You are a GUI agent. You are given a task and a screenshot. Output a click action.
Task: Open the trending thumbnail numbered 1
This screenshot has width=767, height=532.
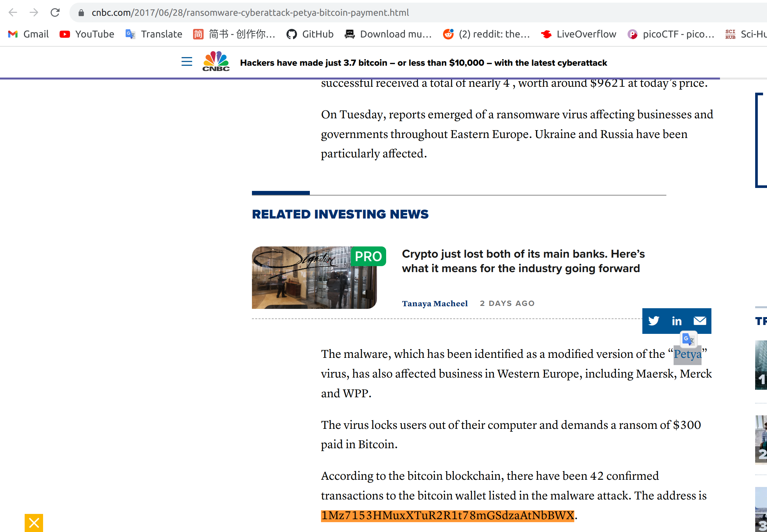click(761, 365)
